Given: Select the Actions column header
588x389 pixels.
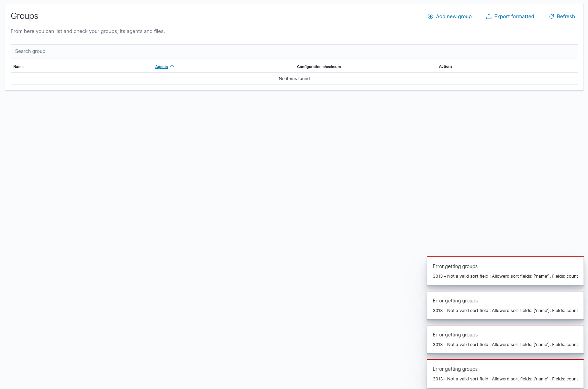Looking at the screenshot, I should [445, 66].
